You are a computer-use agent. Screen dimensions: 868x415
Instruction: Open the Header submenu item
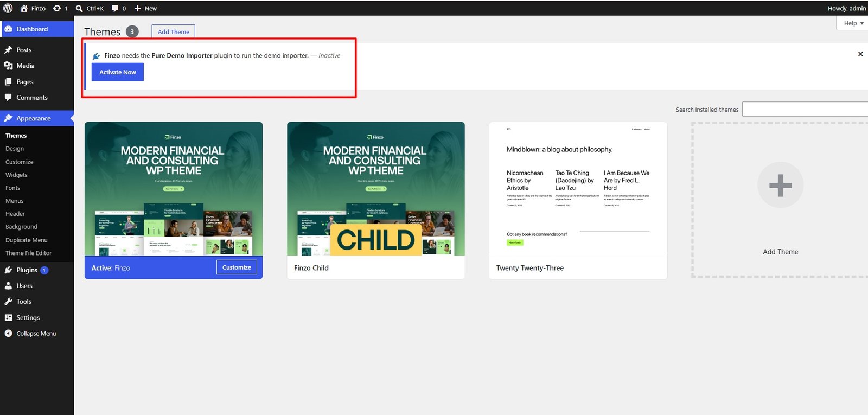15,214
